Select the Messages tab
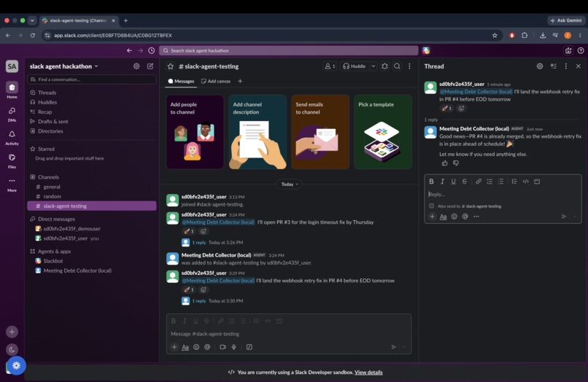 [x=181, y=81]
